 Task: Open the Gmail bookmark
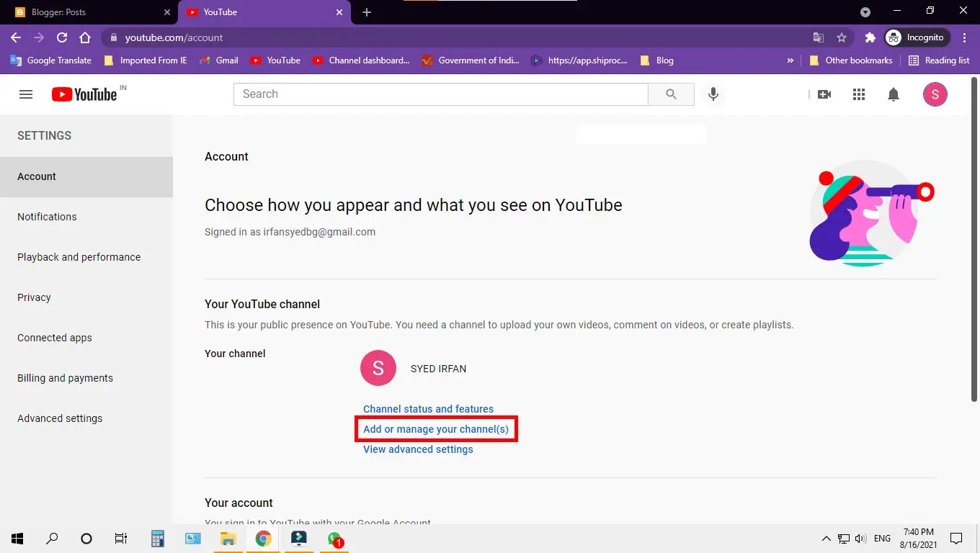click(218, 60)
